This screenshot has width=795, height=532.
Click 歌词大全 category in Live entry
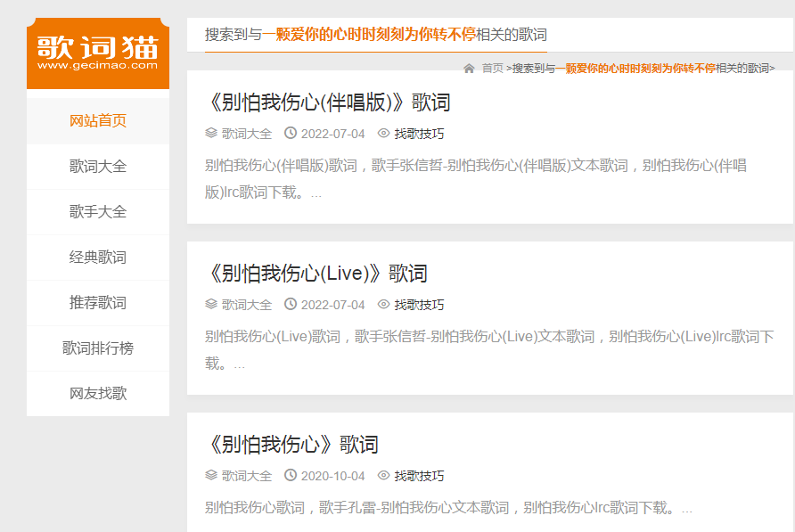(x=247, y=305)
